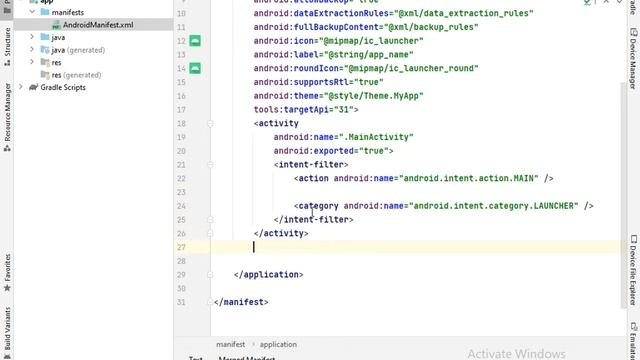Click the @xml/data_extraction_rules value
Viewport: 640px width, 360px height.
click(x=464, y=13)
